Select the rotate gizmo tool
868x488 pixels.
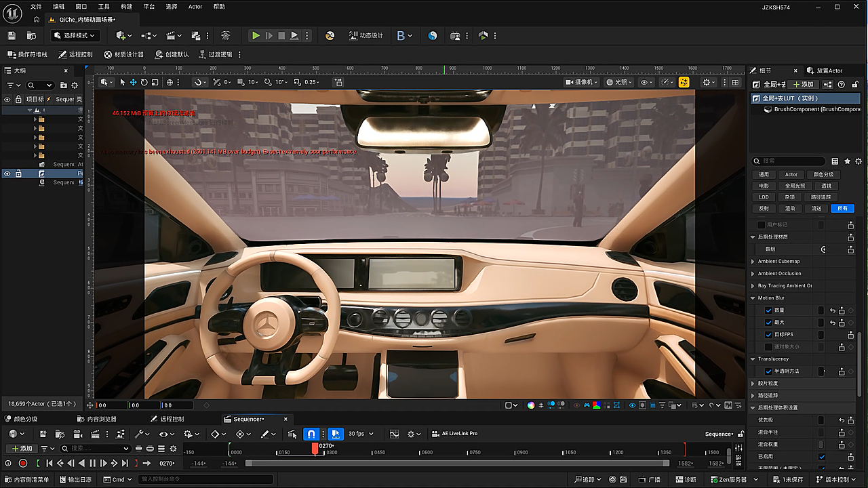(144, 82)
